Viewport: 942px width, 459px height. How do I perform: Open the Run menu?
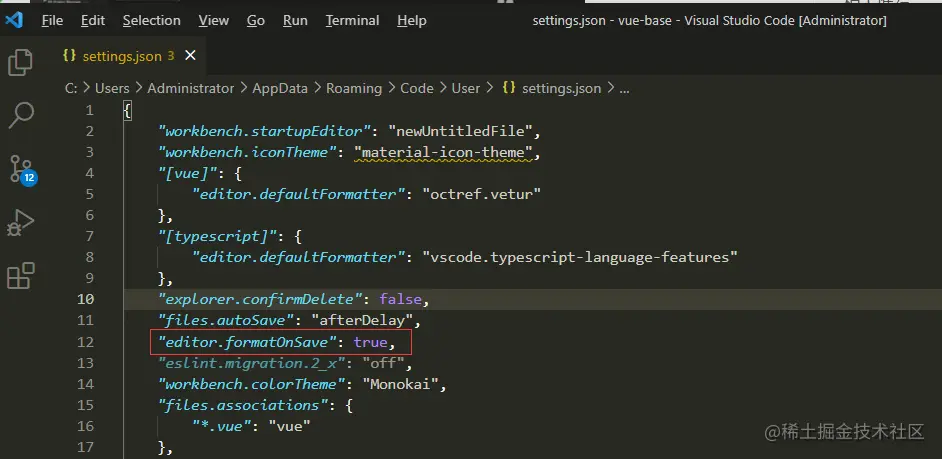click(295, 20)
